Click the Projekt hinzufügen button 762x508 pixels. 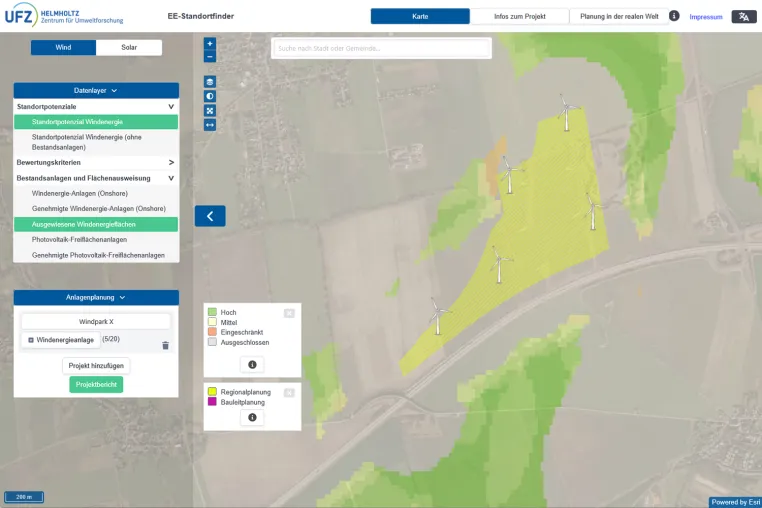point(96,366)
